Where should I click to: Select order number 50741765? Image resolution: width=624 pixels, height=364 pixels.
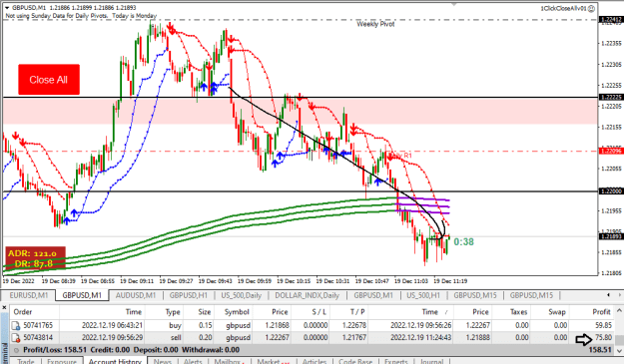tap(38, 325)
